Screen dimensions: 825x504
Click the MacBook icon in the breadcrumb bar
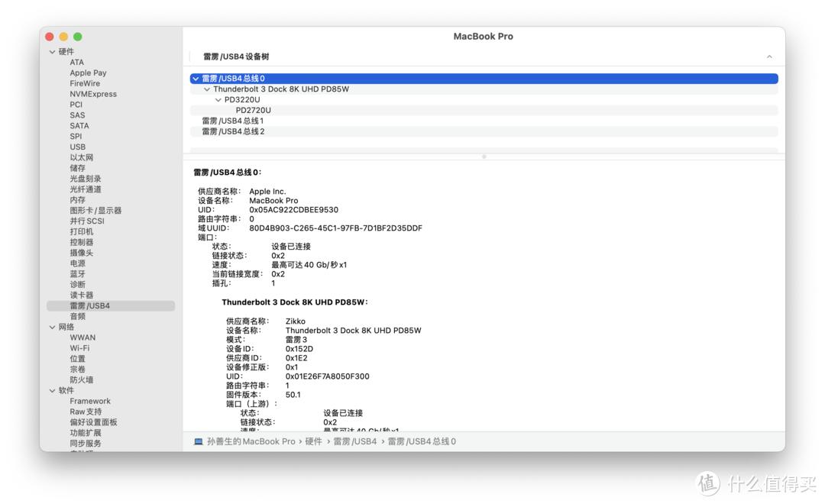199,441
